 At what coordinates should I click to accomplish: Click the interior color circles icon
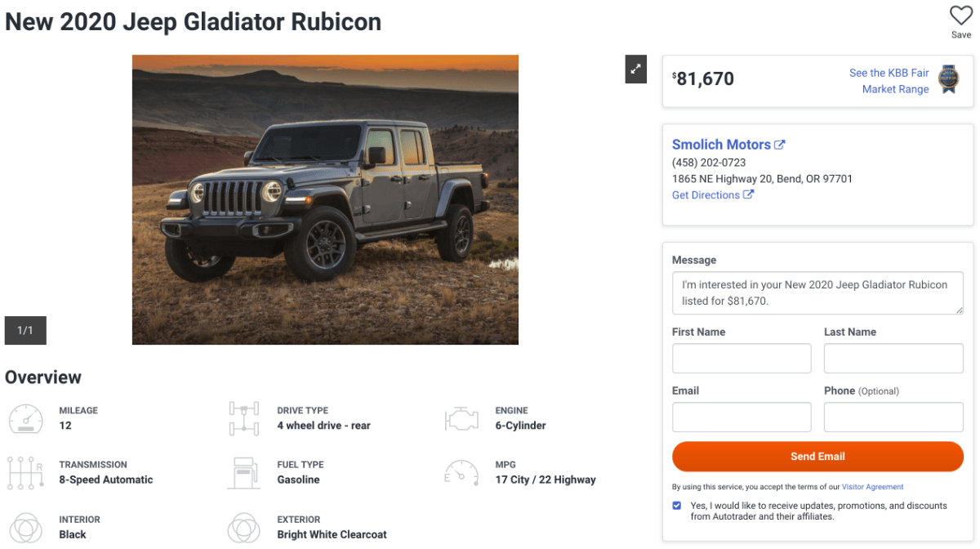point(25,527)
